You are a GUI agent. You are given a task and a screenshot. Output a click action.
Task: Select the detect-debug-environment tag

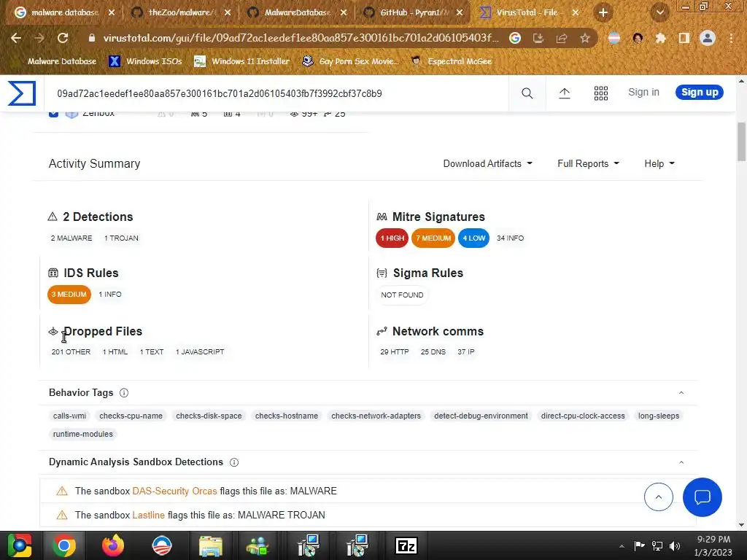pos(481,416)
